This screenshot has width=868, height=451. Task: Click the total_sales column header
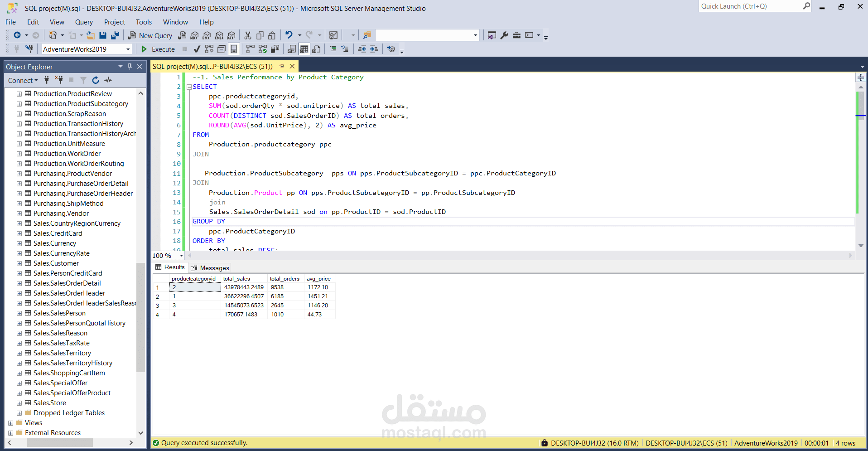pyautogui.click(x=244, y=279)
